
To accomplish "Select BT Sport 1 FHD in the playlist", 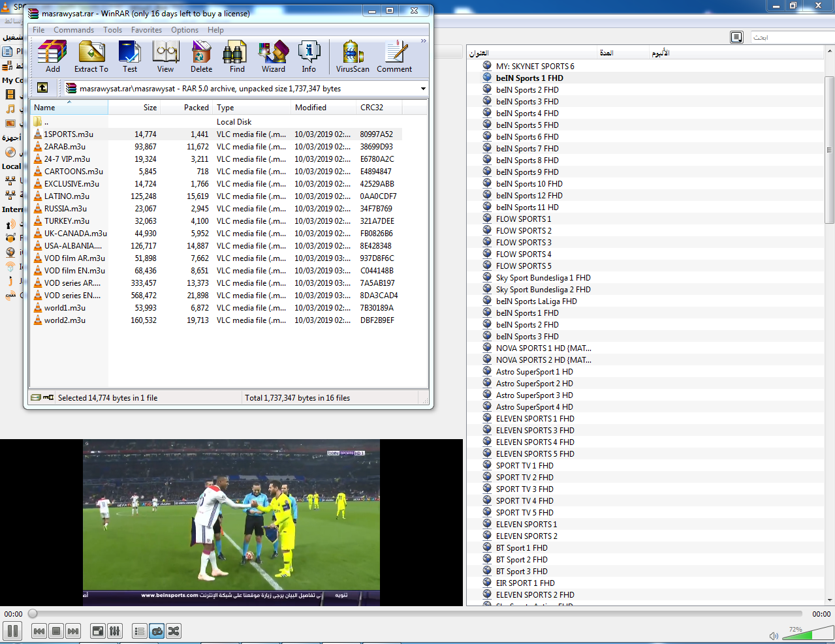I will click(522, 548).
